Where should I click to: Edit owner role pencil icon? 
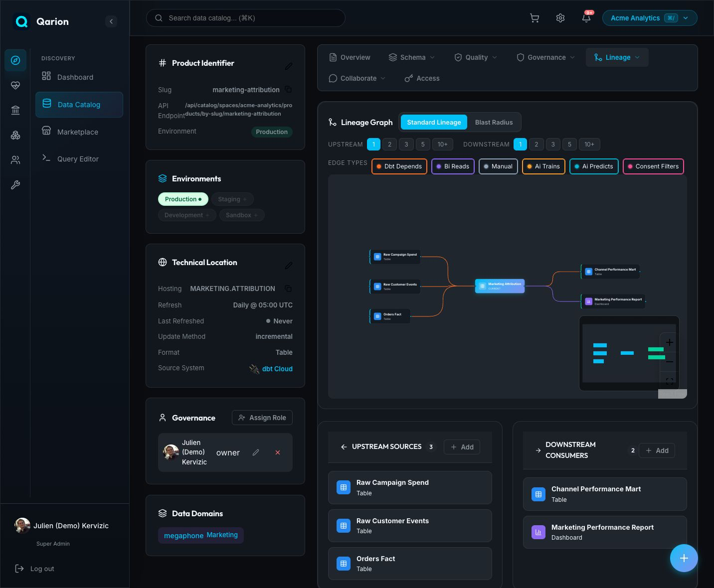[x=256, y=452]
